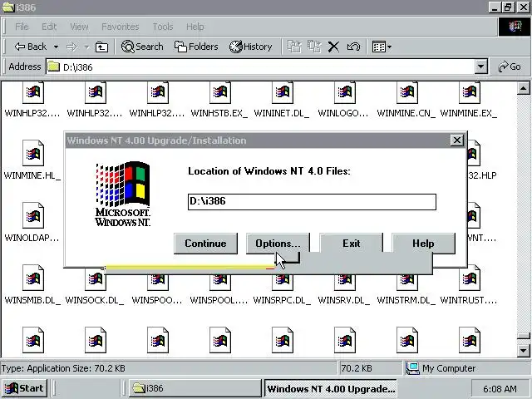The image size is (532, 399).
Task: Expand the Forward button history dropdown
Action: click(x=86, y=47)
